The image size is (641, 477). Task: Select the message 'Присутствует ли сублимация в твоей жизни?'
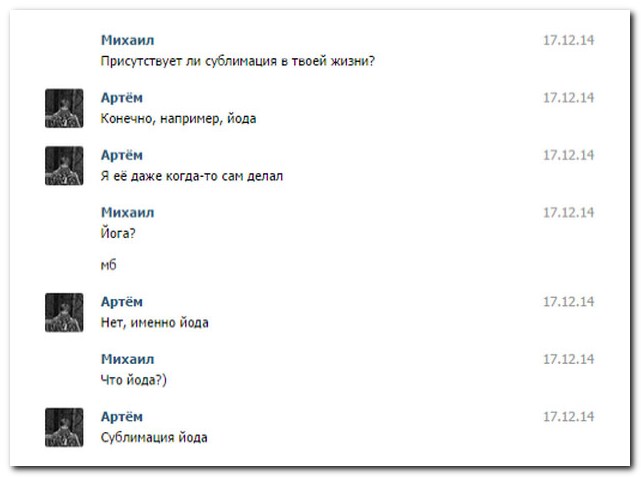pos(237,61)
